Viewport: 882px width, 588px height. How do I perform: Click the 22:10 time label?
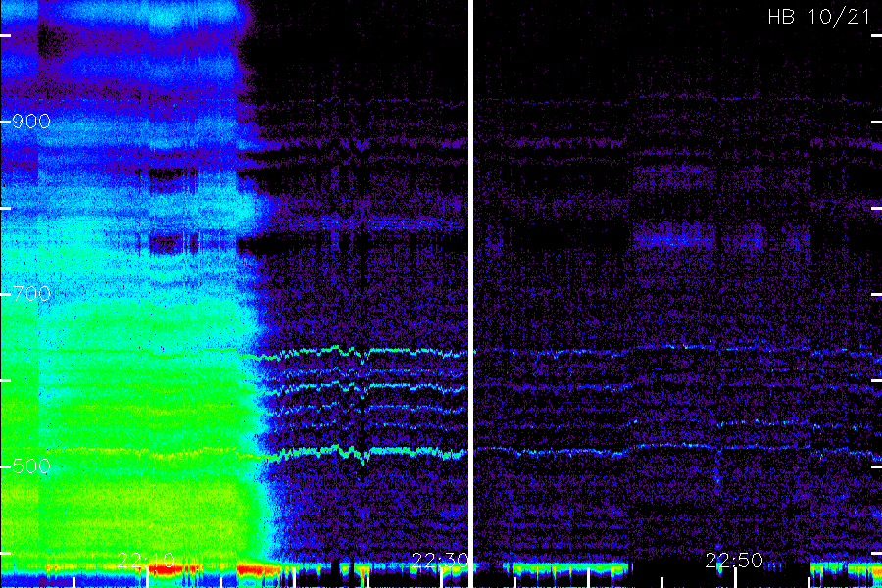click(146, 561)
